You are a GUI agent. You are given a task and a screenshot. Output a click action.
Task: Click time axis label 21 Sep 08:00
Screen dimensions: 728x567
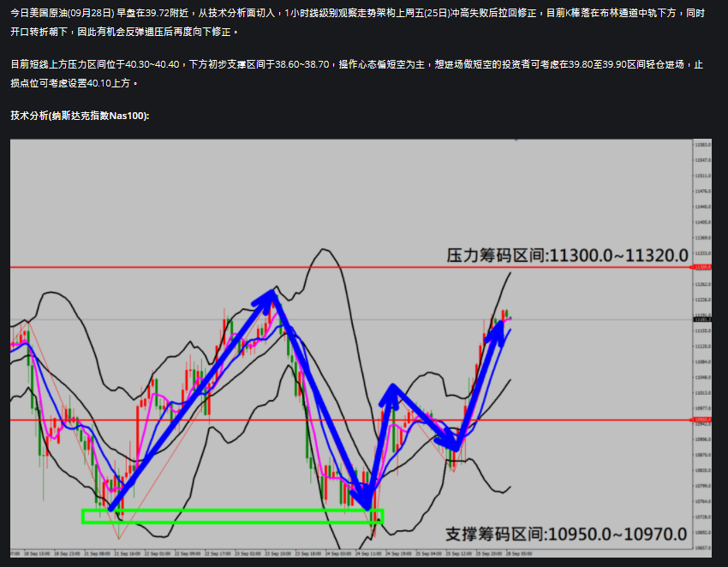coord(97,553)
